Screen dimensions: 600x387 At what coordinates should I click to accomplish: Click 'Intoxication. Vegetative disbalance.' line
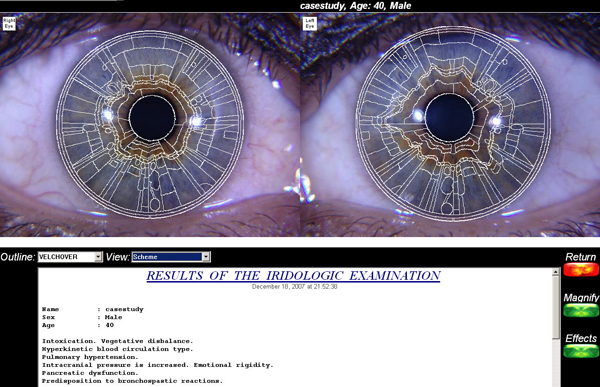point(117,341)
